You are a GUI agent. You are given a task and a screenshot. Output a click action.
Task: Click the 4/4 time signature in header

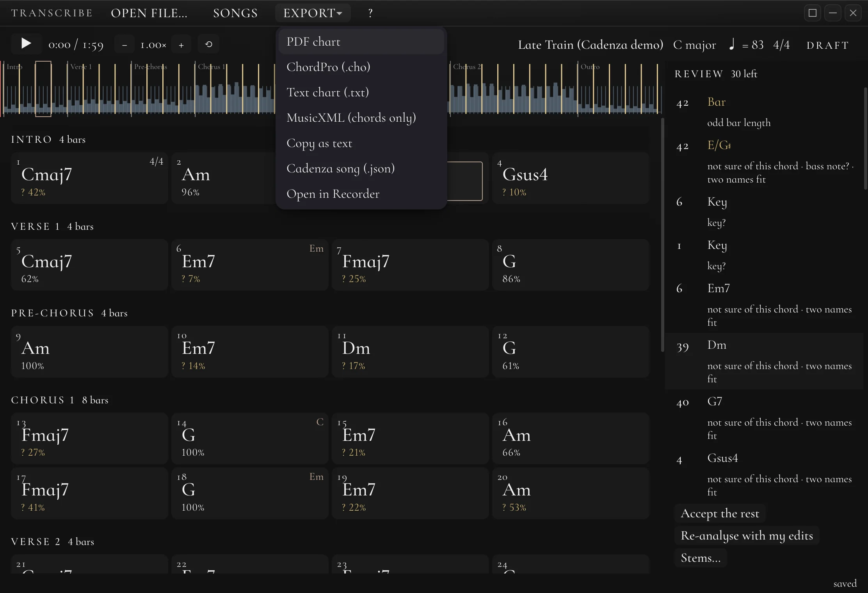781,45
